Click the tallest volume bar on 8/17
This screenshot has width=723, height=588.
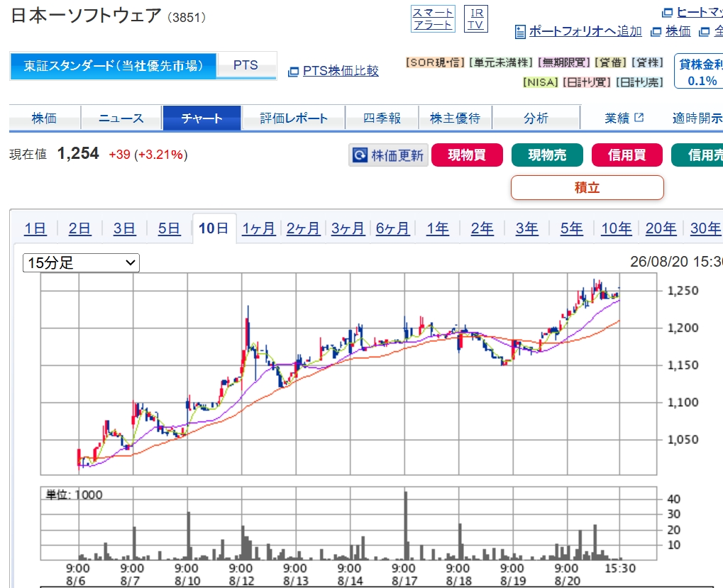pos(406,526)
